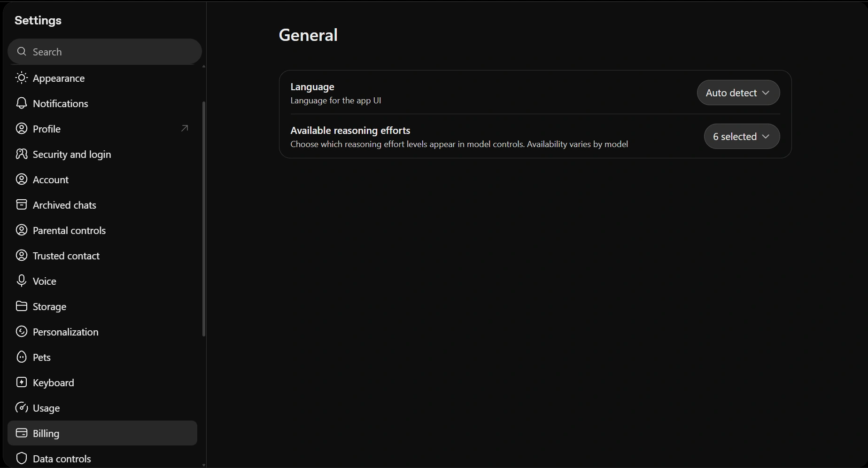Click the Data controls shield icon
The image size is (868, 468).
[21, 459]
